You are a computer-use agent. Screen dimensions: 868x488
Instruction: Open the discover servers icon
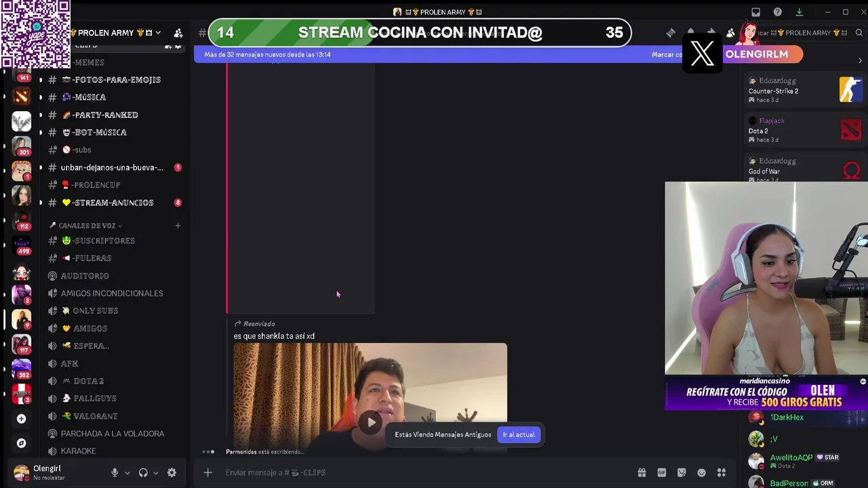tap(21, 443)
